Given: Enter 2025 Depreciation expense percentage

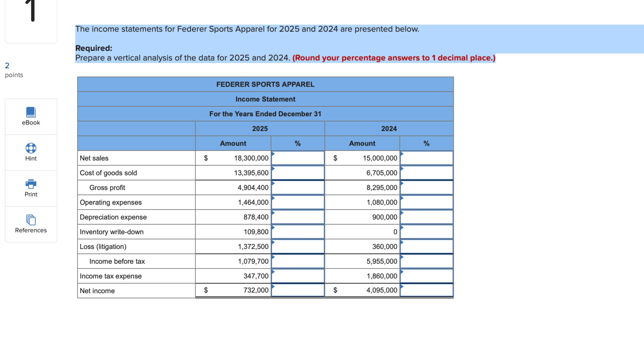Looking at the screenshot, I should 298,217.
